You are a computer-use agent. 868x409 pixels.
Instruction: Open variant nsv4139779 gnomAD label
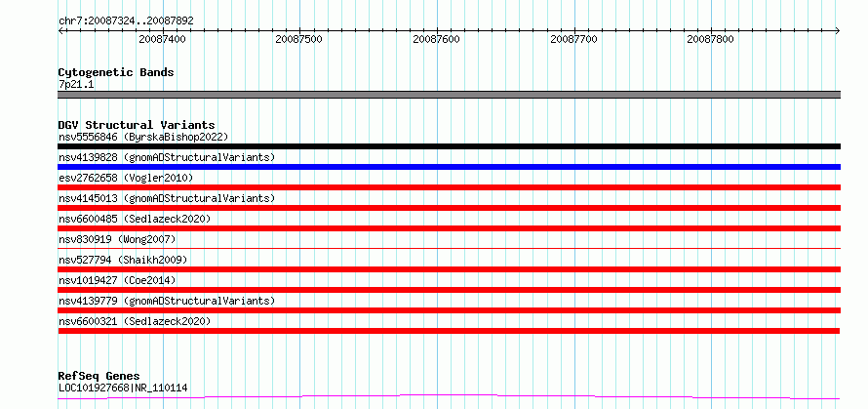[x=167, y=301]
